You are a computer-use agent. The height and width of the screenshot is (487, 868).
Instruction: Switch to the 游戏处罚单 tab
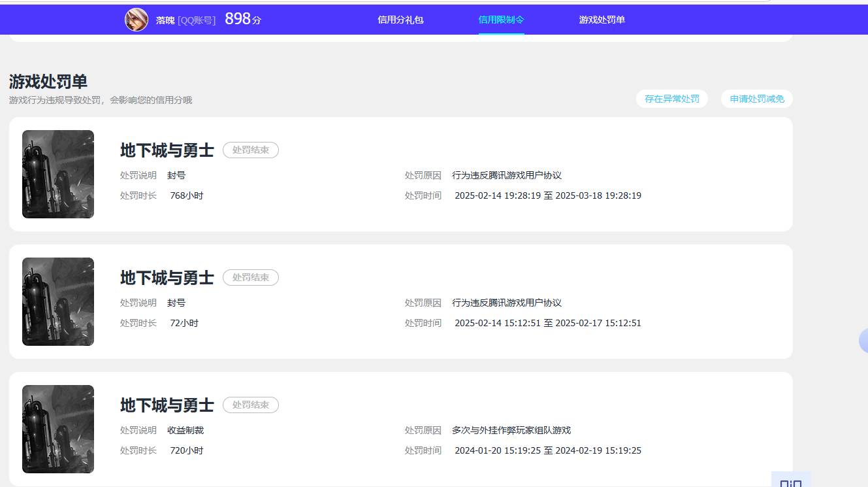point(601,20)
